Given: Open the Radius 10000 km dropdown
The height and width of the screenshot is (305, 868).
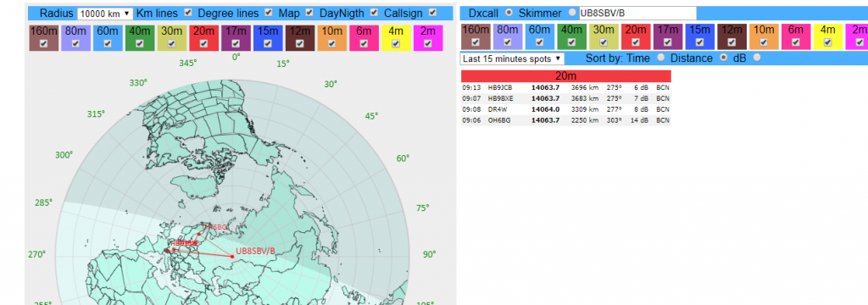Looking at the screenshot, I should pos(105,13).
